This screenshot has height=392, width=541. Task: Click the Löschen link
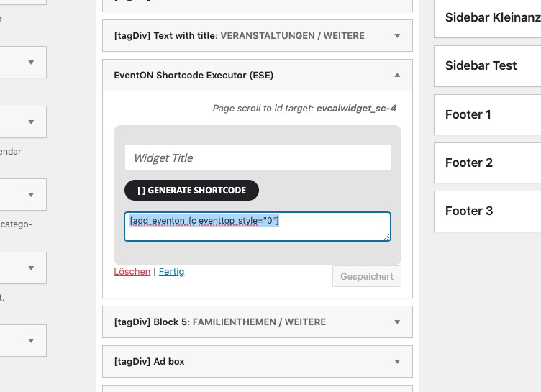[x=132, y=272]
